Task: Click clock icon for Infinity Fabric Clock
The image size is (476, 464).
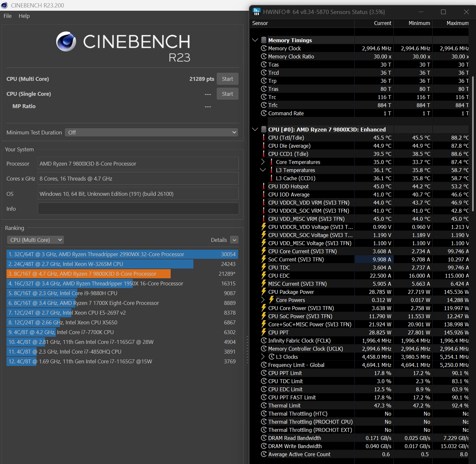Action: coord(264,340)
